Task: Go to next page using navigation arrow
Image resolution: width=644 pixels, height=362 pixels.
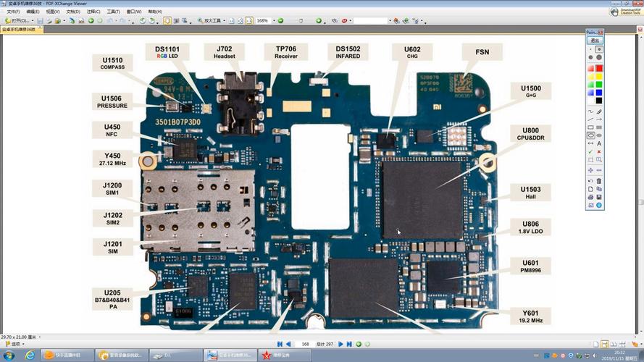Action: pyautogui.click(x=340, y=344)
